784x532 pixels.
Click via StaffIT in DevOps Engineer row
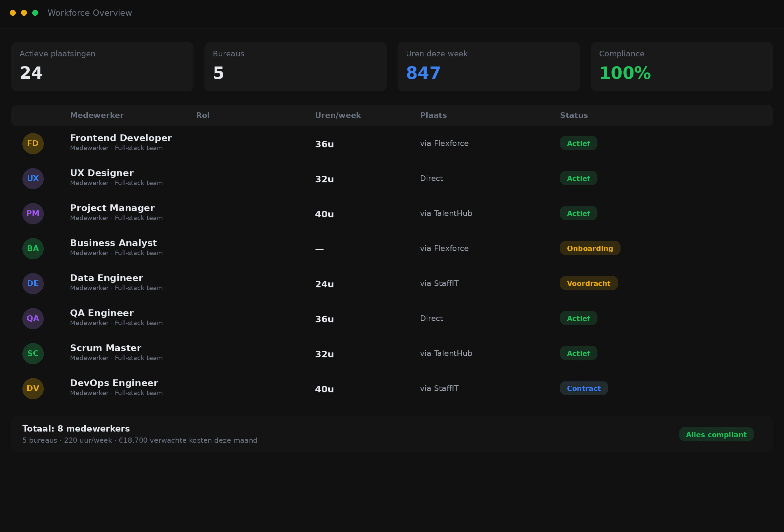[439, 388]
